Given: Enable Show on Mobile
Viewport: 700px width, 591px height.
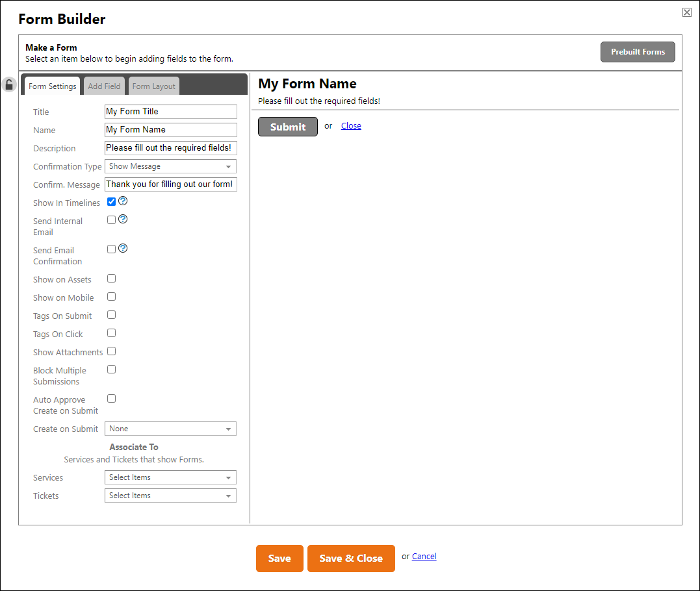Looking at the screenshot, I should click(x=111, y=296).
